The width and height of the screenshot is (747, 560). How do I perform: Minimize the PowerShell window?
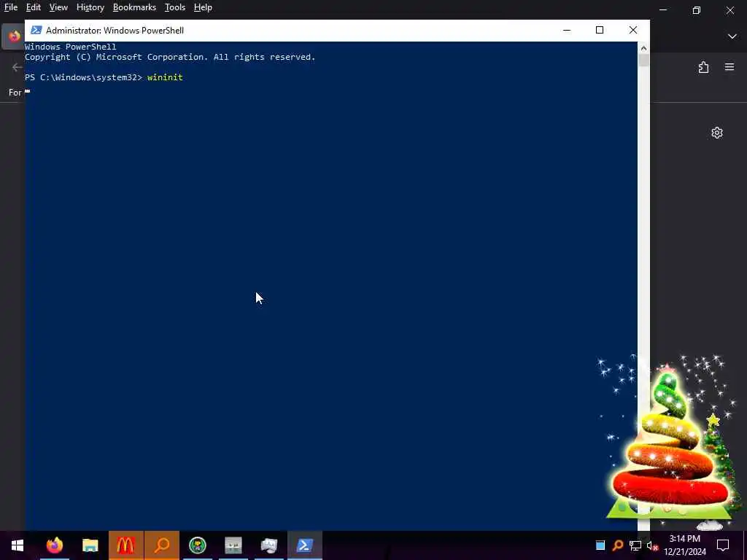566,30
